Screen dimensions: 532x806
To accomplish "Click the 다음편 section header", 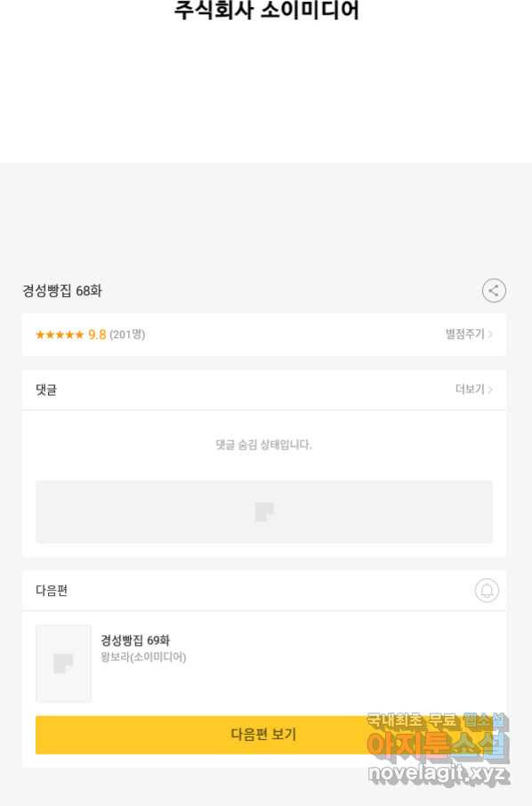I will point(52,590).
